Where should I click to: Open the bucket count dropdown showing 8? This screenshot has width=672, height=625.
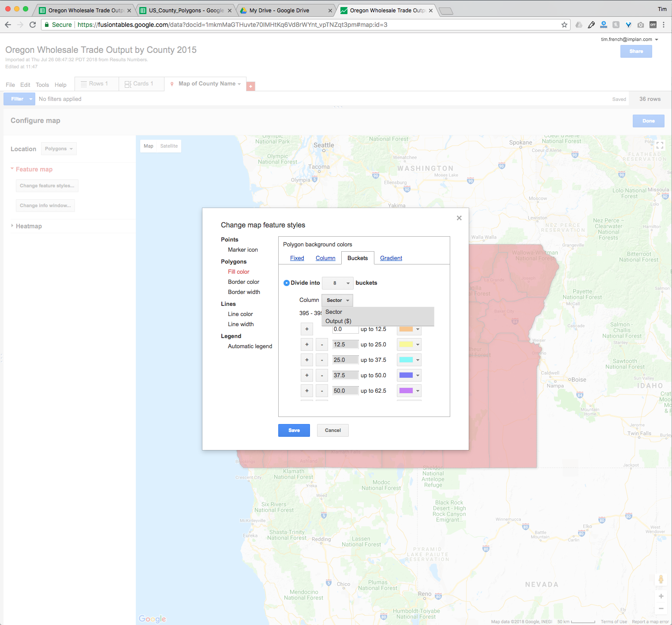point(338,283)
